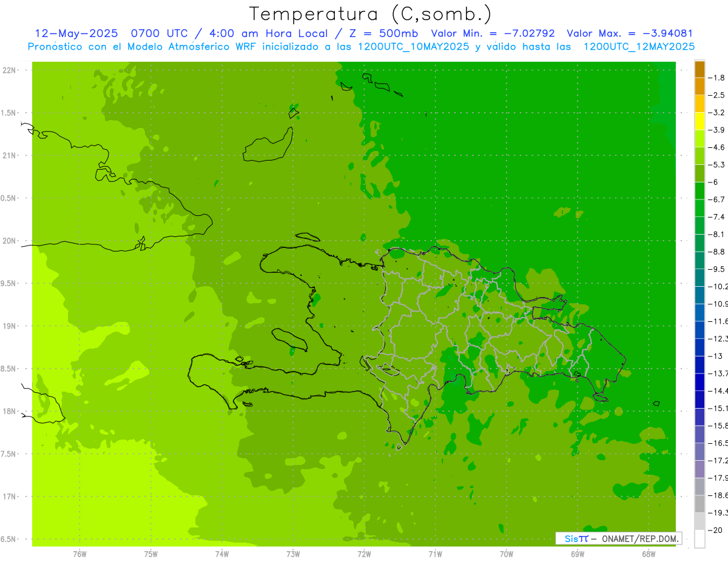
Task: Click the "68W" longitude axis label
Action: 649,554
